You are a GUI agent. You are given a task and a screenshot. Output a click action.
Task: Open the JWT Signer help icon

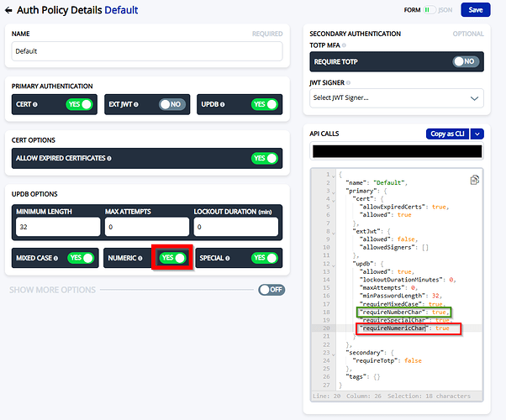tap(348, 83)
